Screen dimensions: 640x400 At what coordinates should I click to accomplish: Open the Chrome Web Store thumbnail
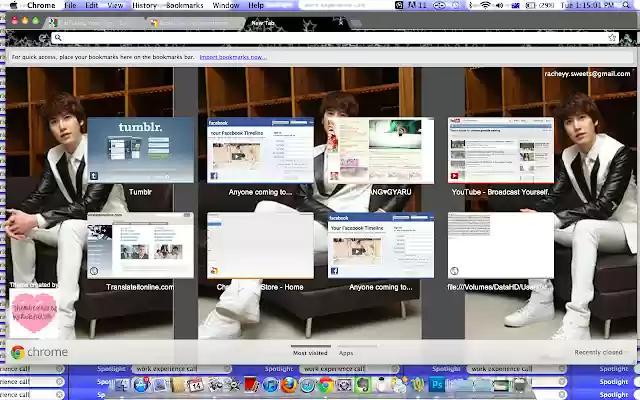click(x=260, y=245)
